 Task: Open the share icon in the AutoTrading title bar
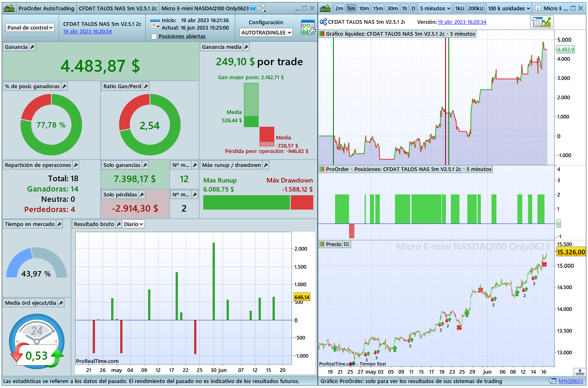pyautogui.click(x=262, y=8)
